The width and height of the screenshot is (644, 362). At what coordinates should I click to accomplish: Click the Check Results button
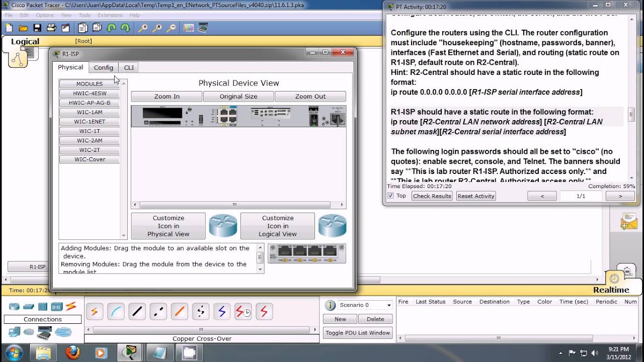[x=432, y=196]
